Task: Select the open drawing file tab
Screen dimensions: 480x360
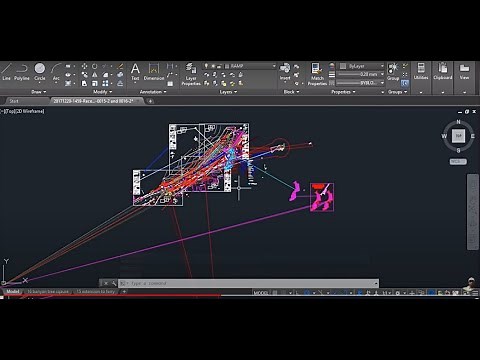Action: pyautogui.click(x=97, y=101)
